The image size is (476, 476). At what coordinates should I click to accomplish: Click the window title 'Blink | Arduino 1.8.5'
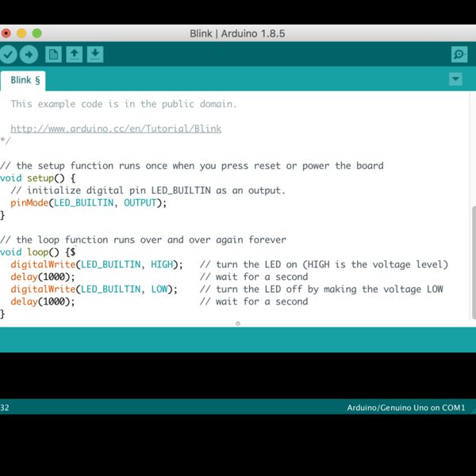237,33
